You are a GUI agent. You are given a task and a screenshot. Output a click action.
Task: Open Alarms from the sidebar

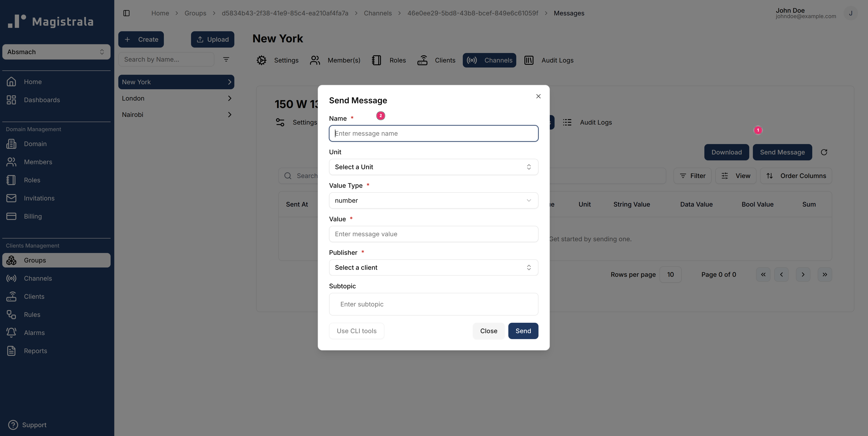tap(34, 333)
